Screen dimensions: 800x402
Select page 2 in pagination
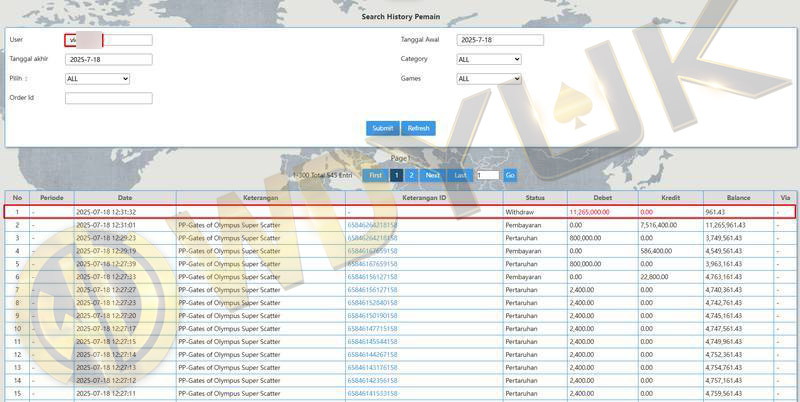tap(411, 175)
